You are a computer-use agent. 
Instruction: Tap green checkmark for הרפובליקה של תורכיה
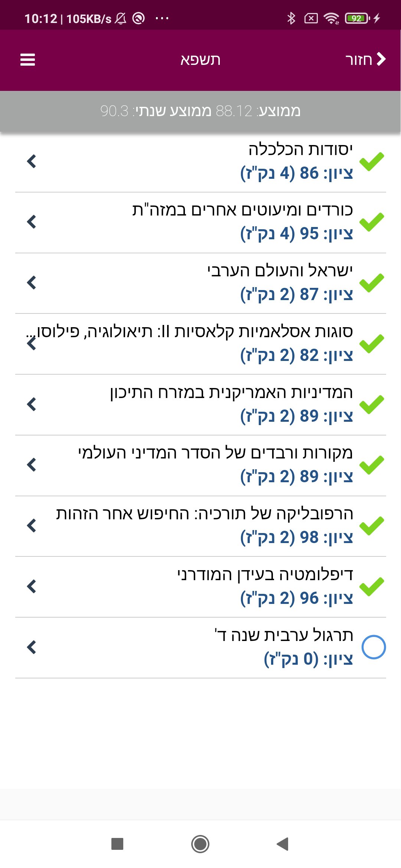(x=372, y=526)
